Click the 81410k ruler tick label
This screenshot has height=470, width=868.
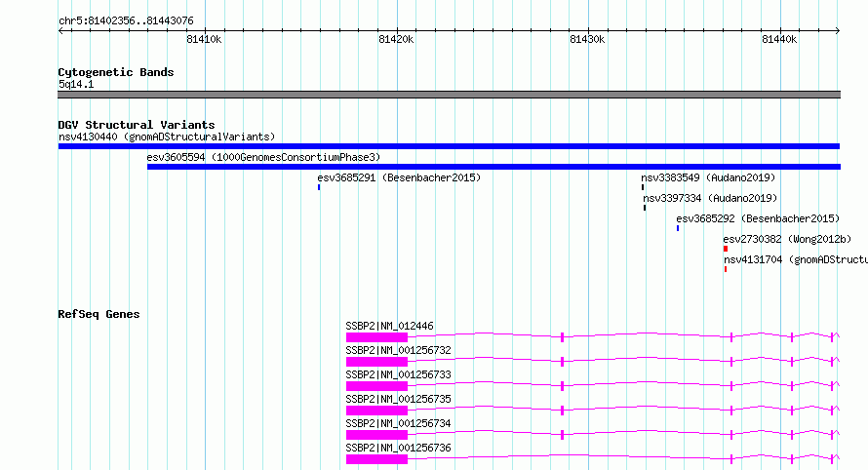coord(204,39)
